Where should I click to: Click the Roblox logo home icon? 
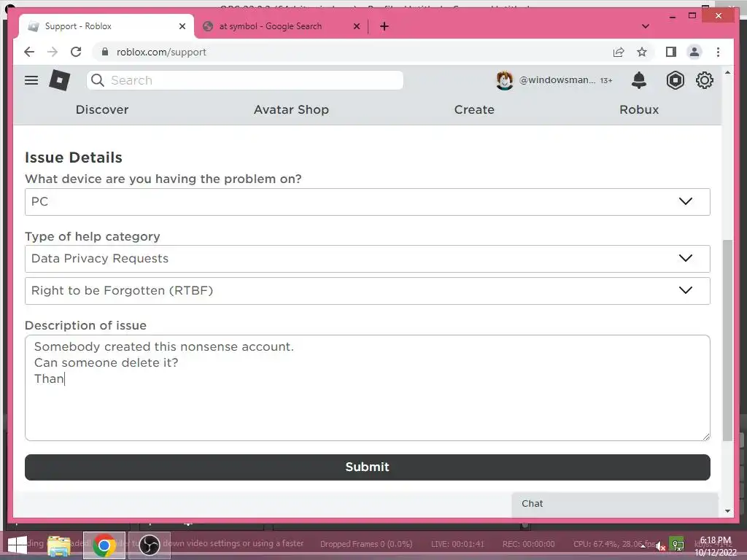click(60, 80)
